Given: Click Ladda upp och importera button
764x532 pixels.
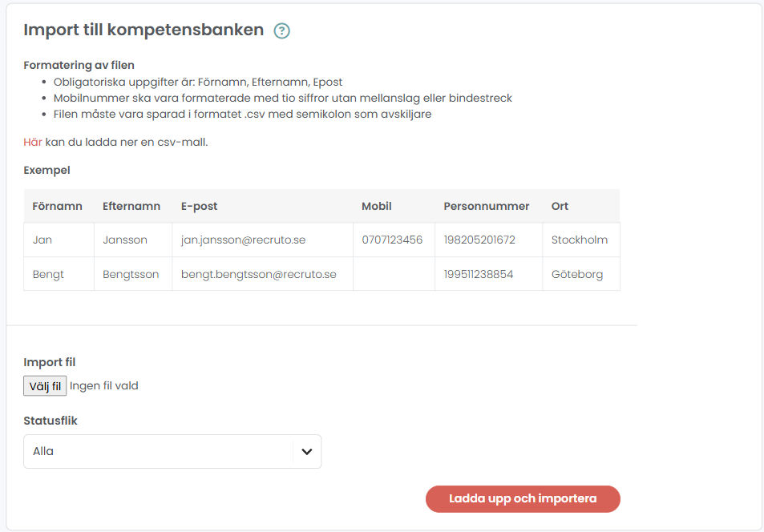Looking at the screenshot, I should (523, 499).
